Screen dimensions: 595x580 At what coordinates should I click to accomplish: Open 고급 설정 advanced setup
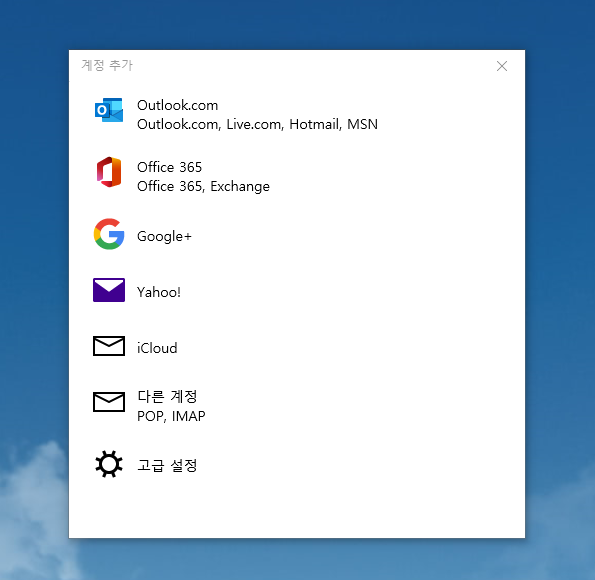coord(167,465)
